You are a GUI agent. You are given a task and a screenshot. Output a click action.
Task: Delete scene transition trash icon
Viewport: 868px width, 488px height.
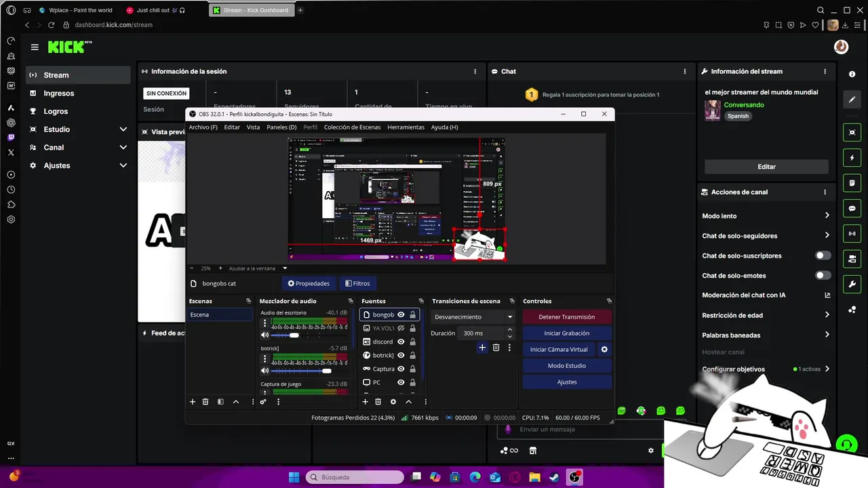click(x=496, y=348)
